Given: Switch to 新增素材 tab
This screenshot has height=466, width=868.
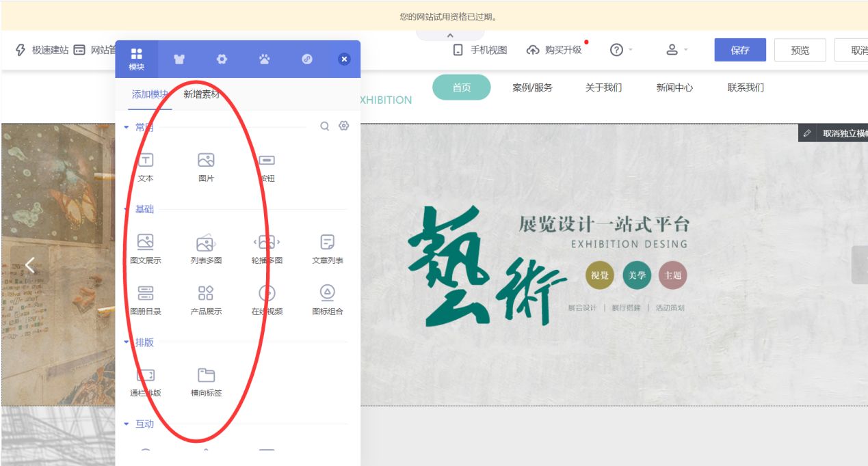Looking at the screenshot, I should pos(201,94).
